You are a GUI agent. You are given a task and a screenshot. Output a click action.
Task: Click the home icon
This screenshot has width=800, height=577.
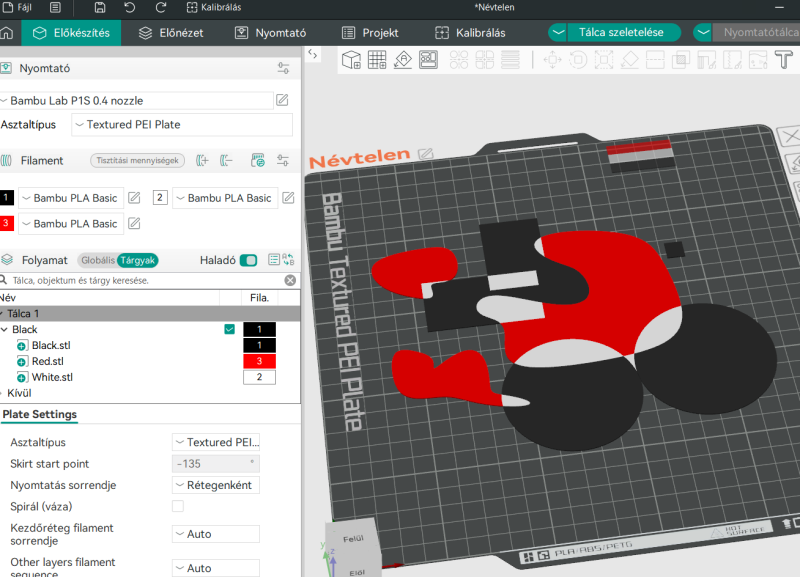(x=7, y=33)
